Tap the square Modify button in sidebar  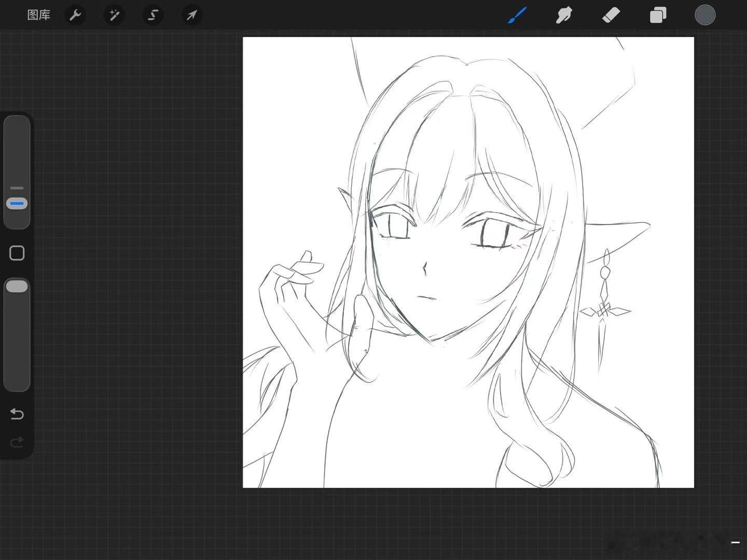pos(17,253)
